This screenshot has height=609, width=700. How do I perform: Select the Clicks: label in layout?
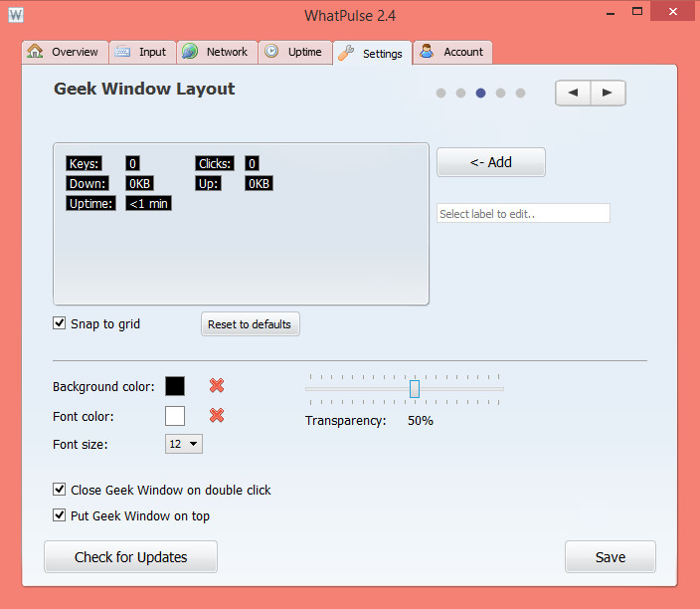pos(215,163)
